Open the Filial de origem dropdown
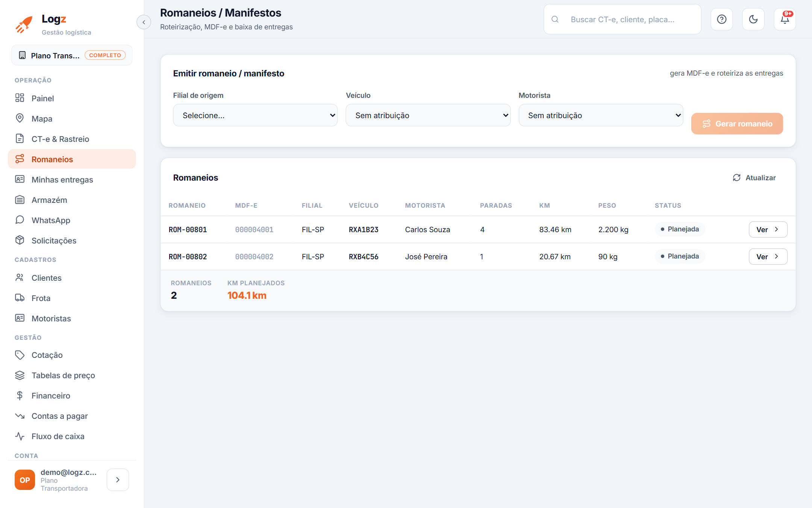This screenshot has height=508, width=812. tap(255, 115)
